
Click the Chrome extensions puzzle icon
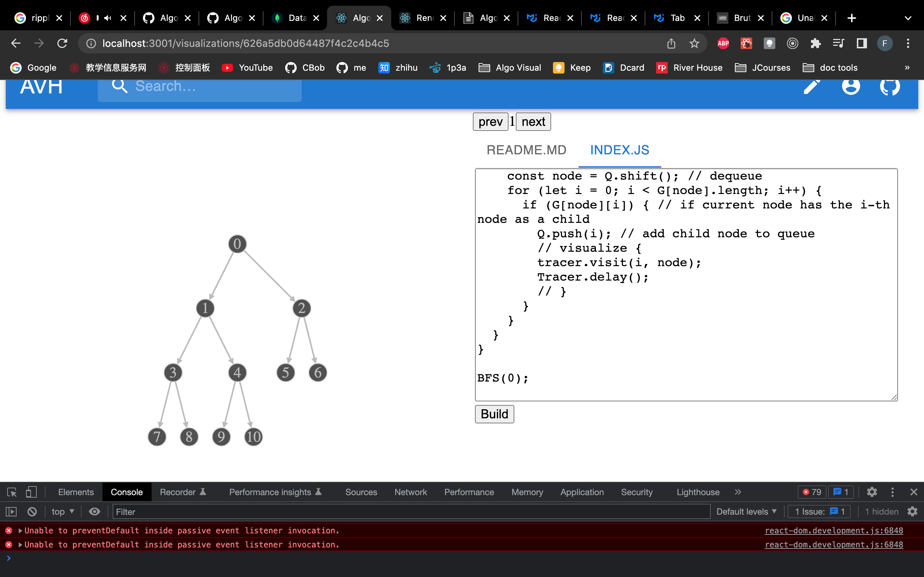(815, 44)
